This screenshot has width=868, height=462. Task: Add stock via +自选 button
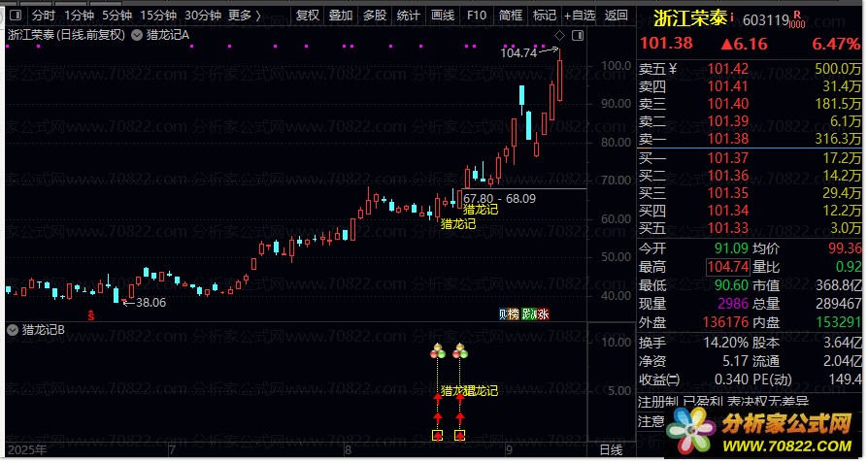[580, 15]
